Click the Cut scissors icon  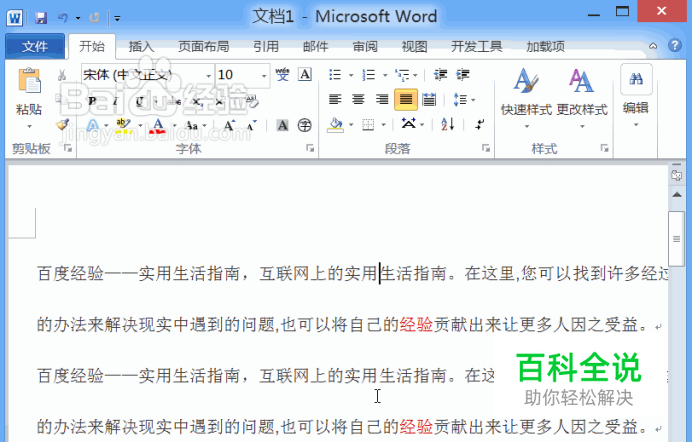[62, 75]
